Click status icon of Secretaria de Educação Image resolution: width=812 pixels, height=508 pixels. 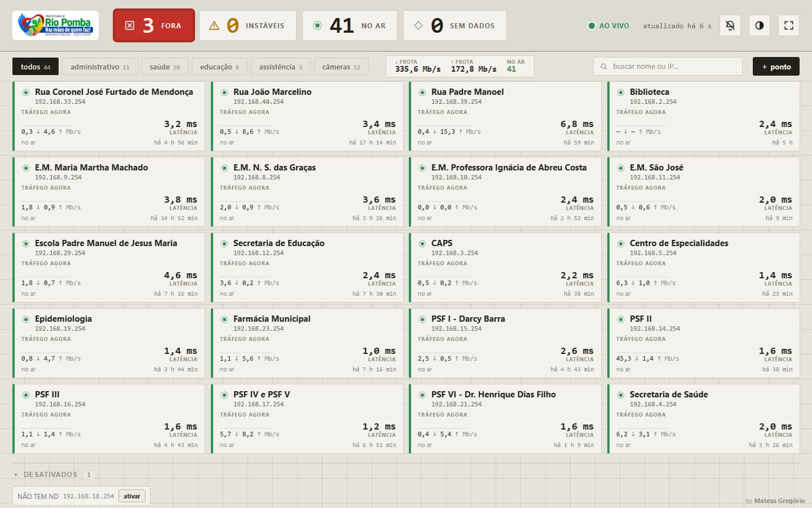tap(224, 244)
